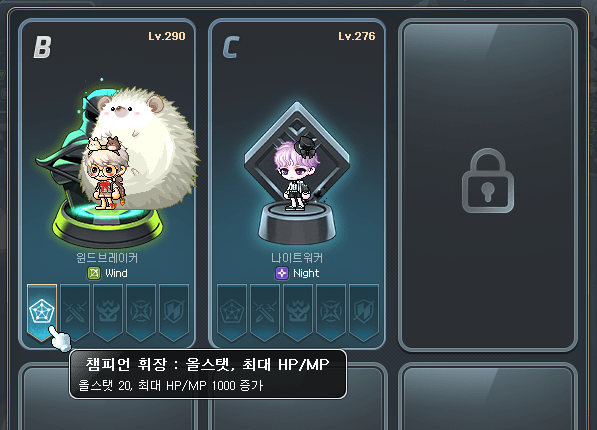Image resolution: width=597 pixels, height=430 pixels.
Task: Click the compass-star insignia on Wind card
Action: [x=141, y=312]
